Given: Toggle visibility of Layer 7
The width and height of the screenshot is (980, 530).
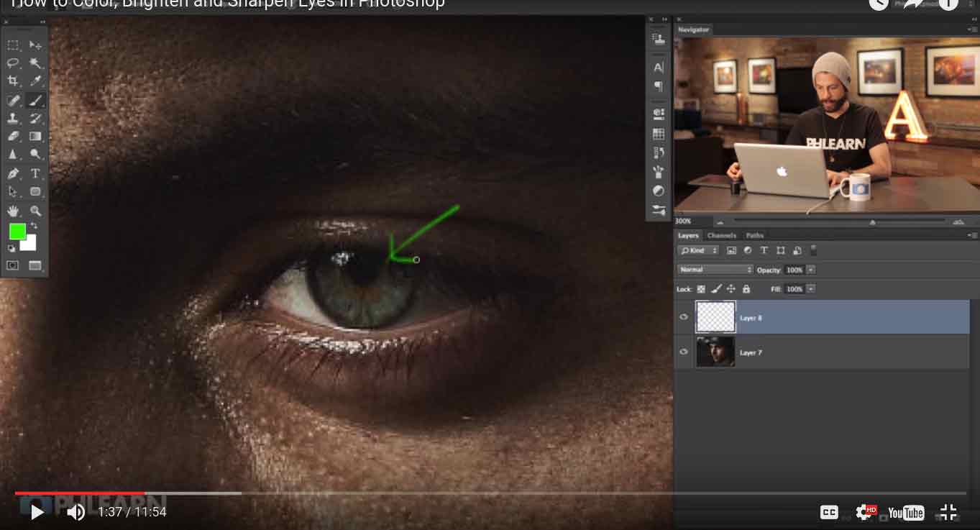Looking at the screenshot, I should (x=684, y=352).
